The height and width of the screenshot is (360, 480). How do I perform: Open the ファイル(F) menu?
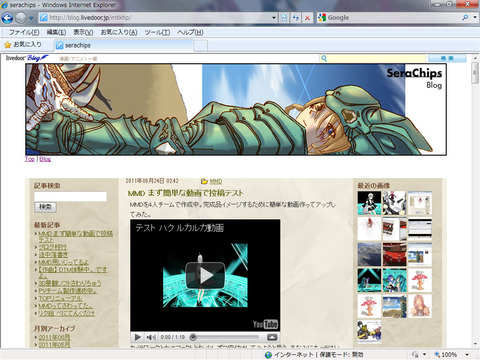tap(24, 32)
